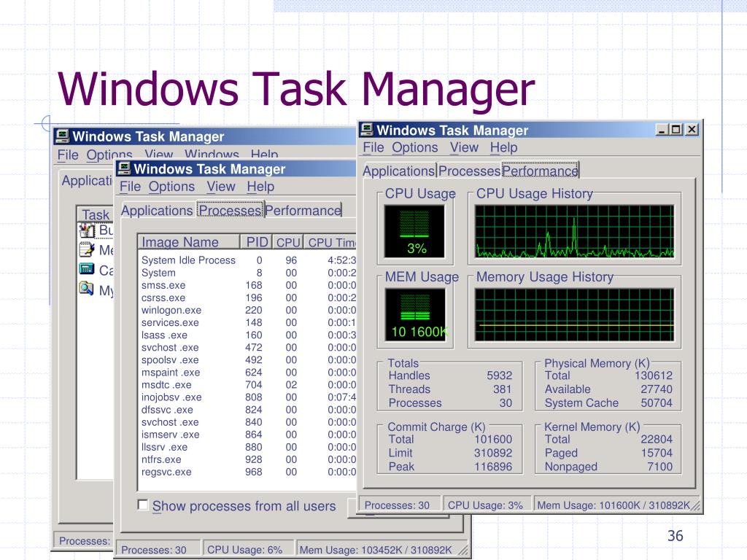Select inojobsv.exe in the process list
This screenshot has height=560, width=747.
[x=248, y=397]
